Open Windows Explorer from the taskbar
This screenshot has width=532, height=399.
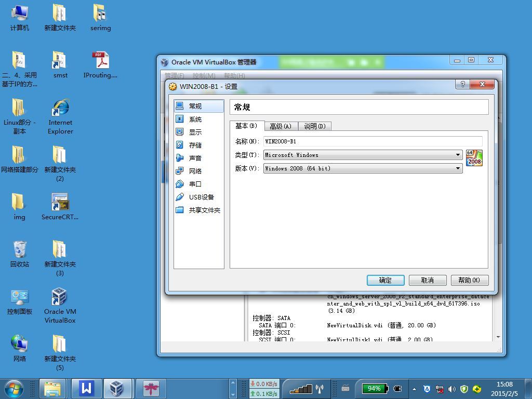(52, 389)
